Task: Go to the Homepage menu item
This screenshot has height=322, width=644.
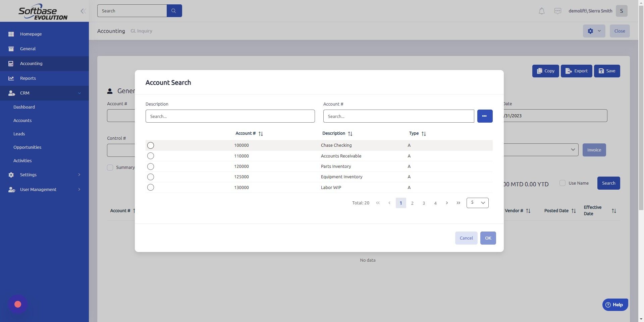Action: pyautogui.click(x=31, y=34)
